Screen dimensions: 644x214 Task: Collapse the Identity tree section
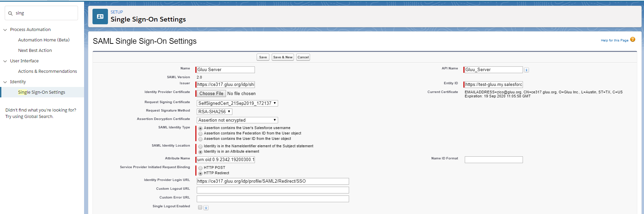tap(5, 82)
